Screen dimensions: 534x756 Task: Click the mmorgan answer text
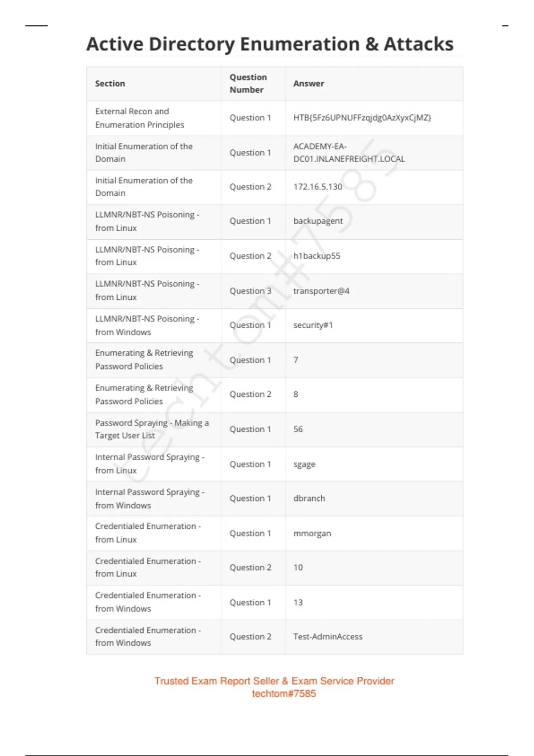312,533
